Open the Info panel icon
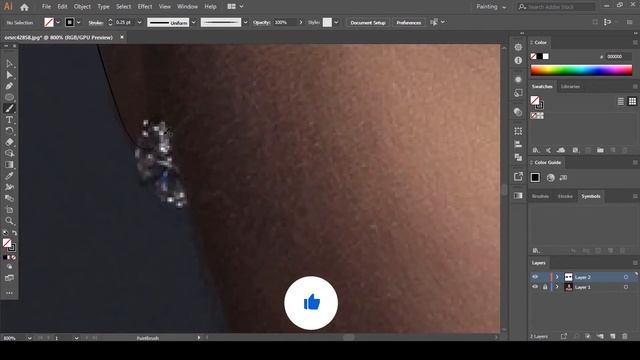The width and height of the screenshot is (640, 360). click(x=518, y=60)
